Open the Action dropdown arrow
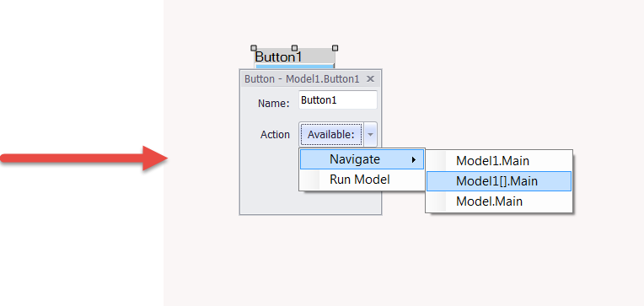The width and height of the screenshot is (644, 306). [370, 134]
